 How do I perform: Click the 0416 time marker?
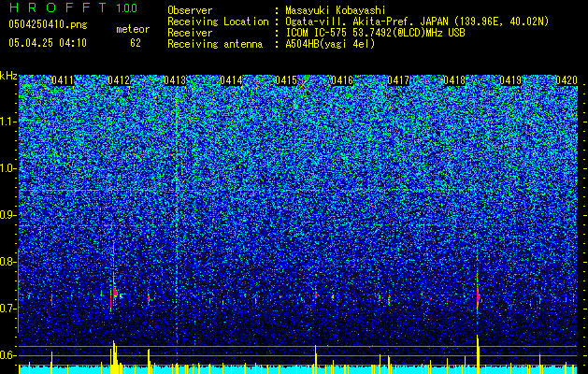342,80
